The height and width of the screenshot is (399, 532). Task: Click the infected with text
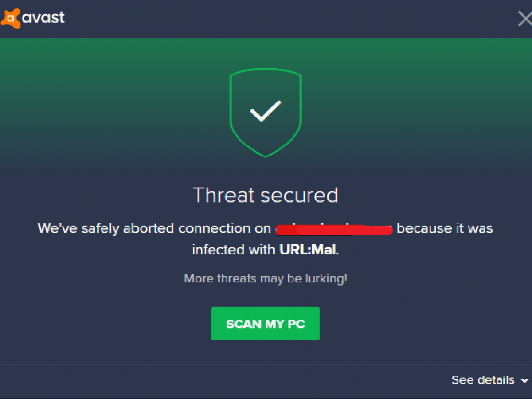tap(234, 250)
